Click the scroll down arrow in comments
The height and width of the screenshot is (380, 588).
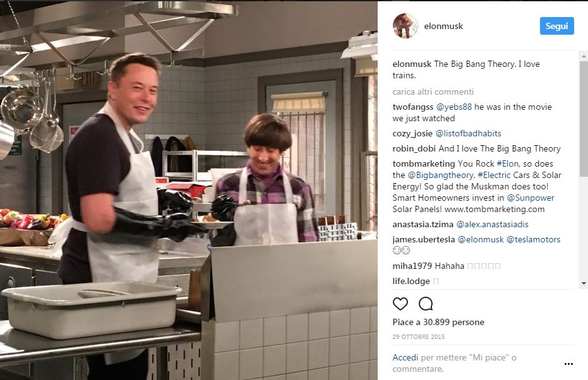[x=584, y=283]
